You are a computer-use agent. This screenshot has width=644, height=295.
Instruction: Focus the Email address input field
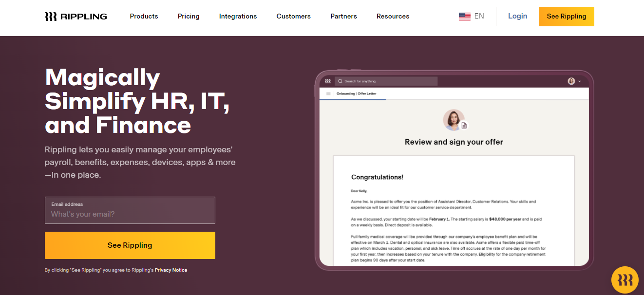pos(130,210)
